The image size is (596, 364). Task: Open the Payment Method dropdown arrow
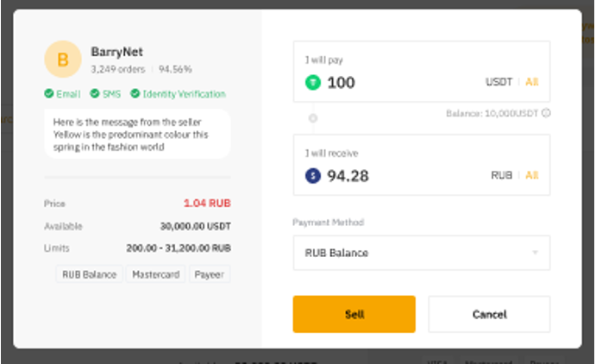pos(535,253)
